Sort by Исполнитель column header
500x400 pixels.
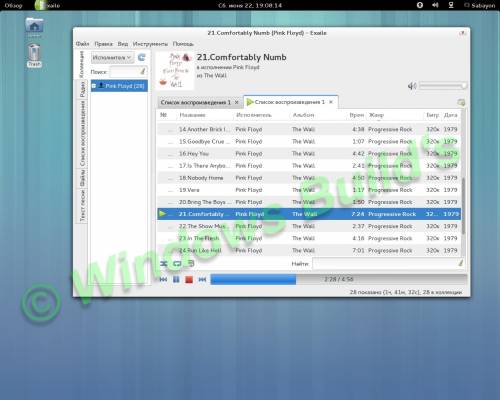click(x=261, y=115)
